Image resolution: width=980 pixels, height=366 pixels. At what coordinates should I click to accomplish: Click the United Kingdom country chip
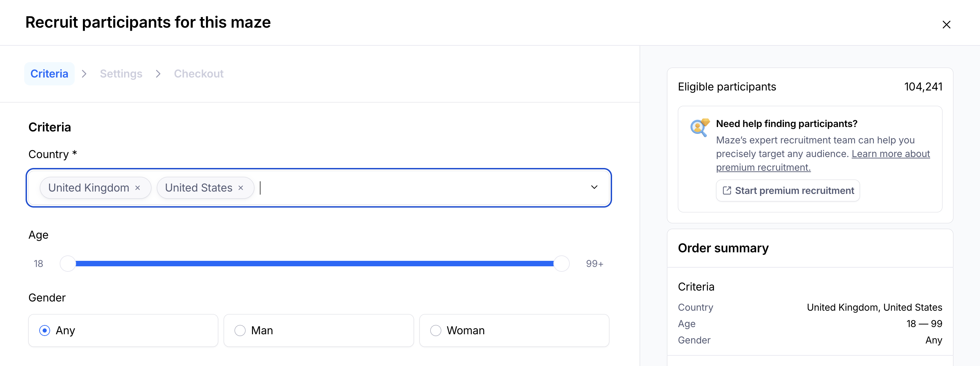89,188
